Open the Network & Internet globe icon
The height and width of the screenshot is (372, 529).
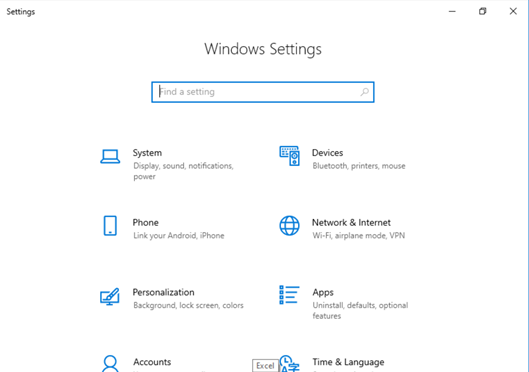click(x=289, y=226)
